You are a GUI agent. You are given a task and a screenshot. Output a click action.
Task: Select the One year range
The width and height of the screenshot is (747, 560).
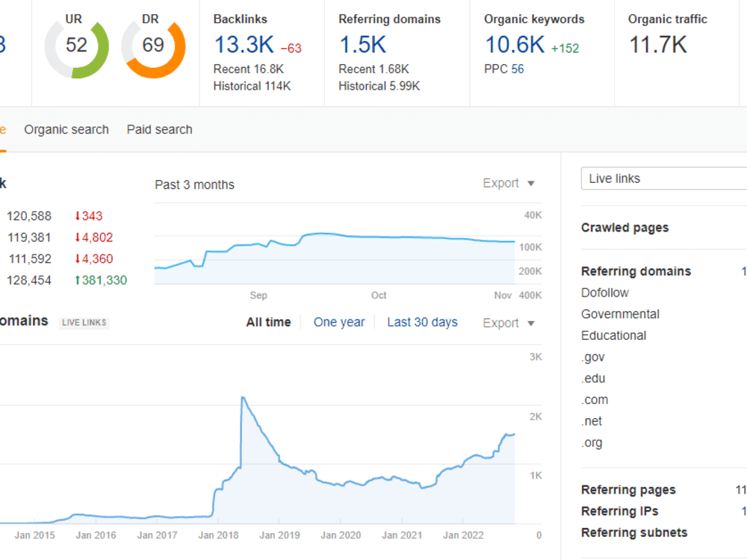[x=339, y=323]
